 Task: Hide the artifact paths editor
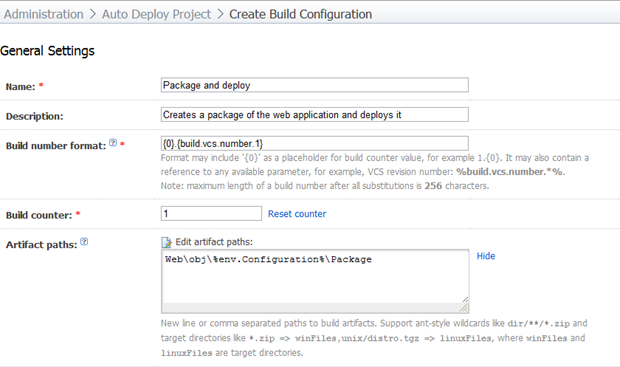(x=486, y=256)
